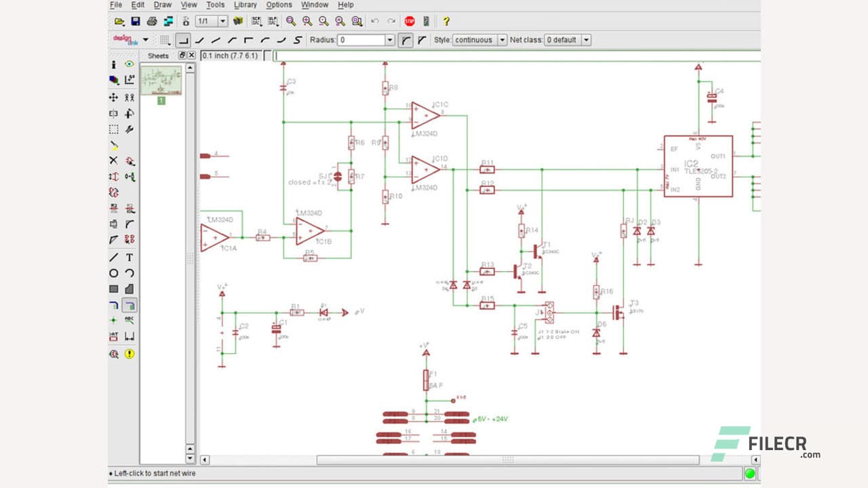Toggle the round miter style button
868x488 pixels.
pyautogui.click(x=406, y=40)
